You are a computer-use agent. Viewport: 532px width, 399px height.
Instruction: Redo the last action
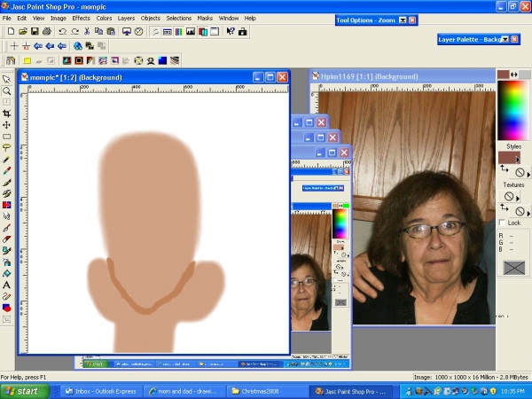tap(74, 32)
